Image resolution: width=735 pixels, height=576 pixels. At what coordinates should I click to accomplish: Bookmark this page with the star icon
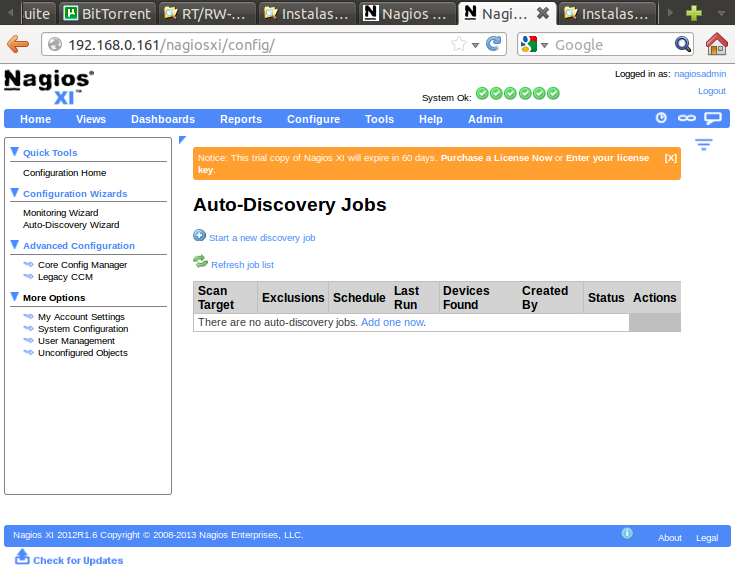point(459,44)
